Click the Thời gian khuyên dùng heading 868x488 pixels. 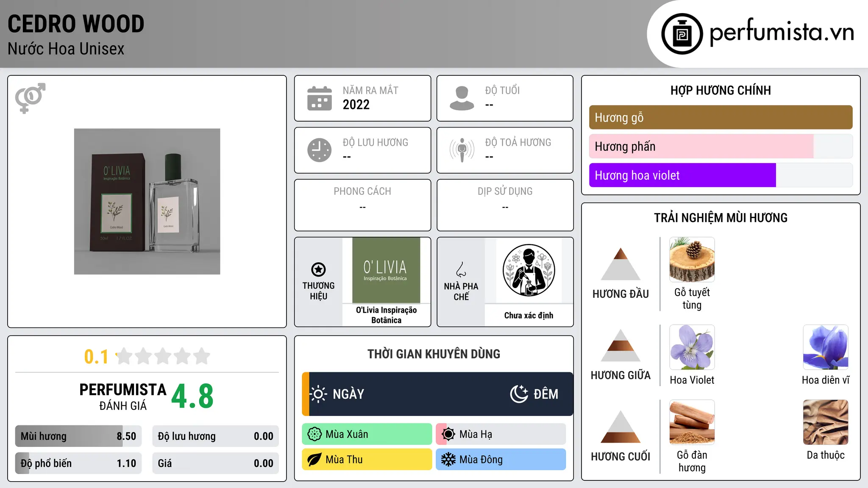click(x=434, y=354)
